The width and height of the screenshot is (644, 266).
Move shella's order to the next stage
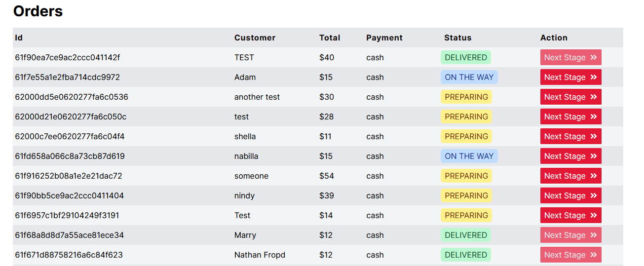click(x=570, y=136)
